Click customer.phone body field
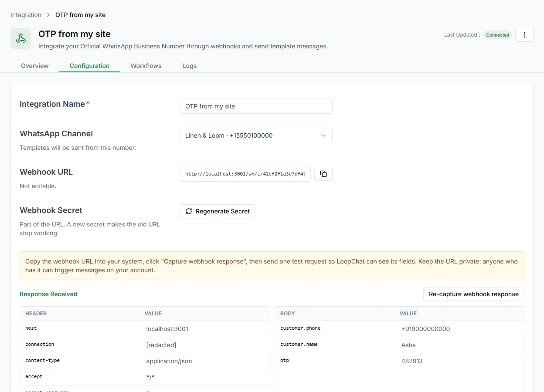 point(300,328)
